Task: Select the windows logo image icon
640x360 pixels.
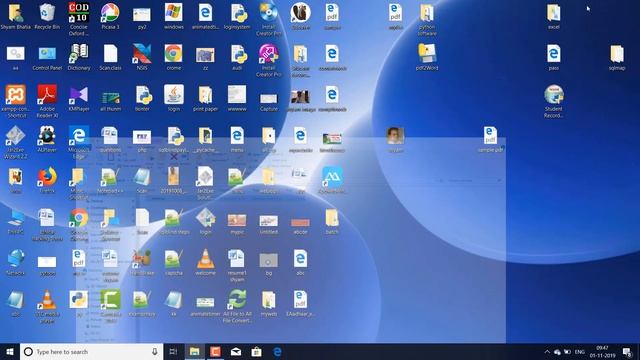Action: 174,16
